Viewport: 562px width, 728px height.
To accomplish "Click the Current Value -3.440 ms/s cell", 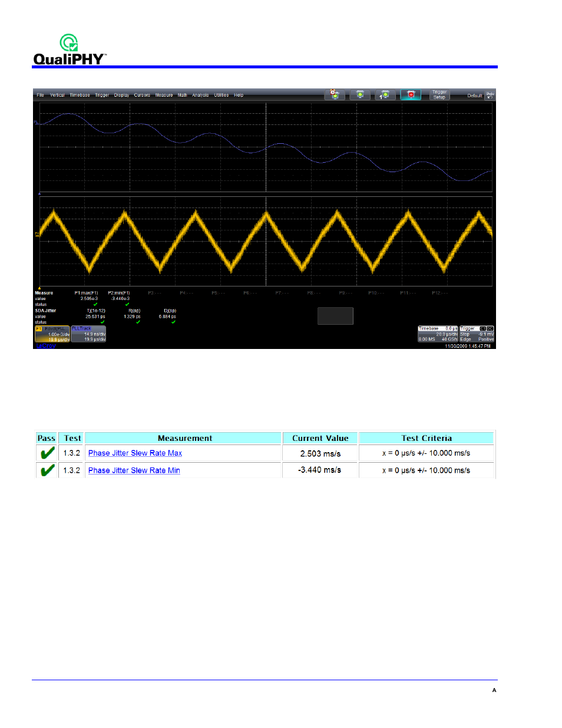I will (320, 470).
